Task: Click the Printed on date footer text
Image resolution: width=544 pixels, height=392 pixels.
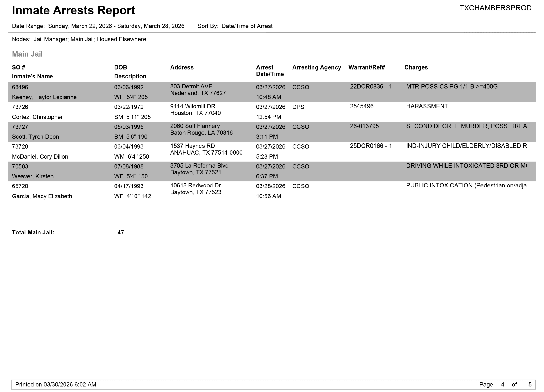Action: (56, 385)
